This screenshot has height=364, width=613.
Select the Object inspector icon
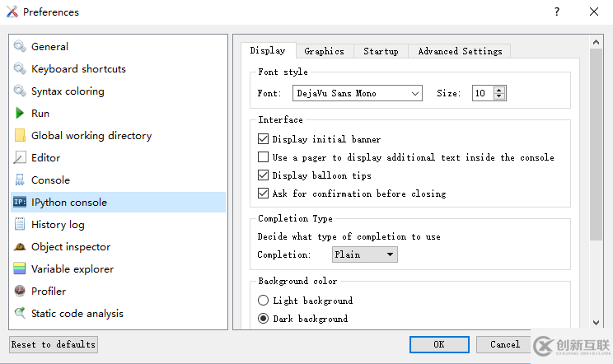20,247
